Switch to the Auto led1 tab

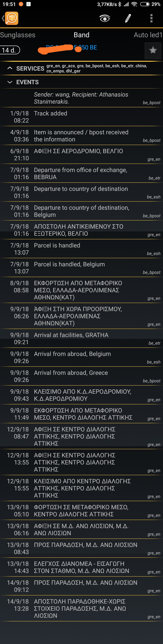(x=148, y=35)
